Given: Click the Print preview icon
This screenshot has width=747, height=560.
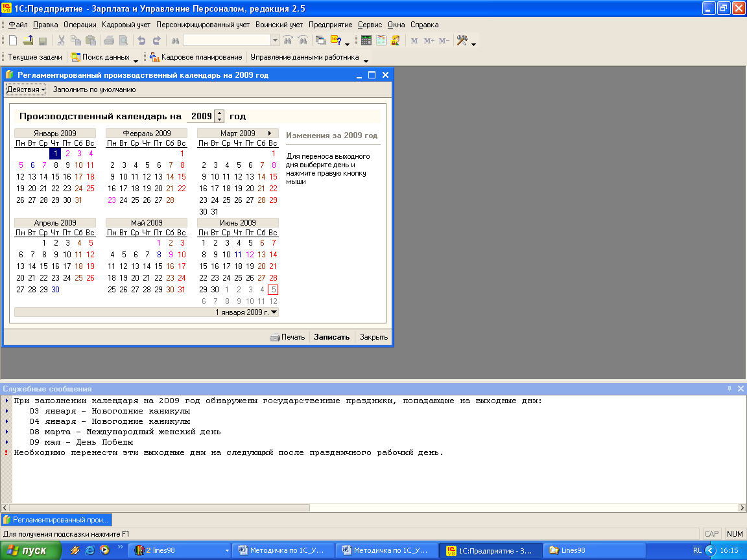Looking at the screenshot, I should click(x=123, y=40).
